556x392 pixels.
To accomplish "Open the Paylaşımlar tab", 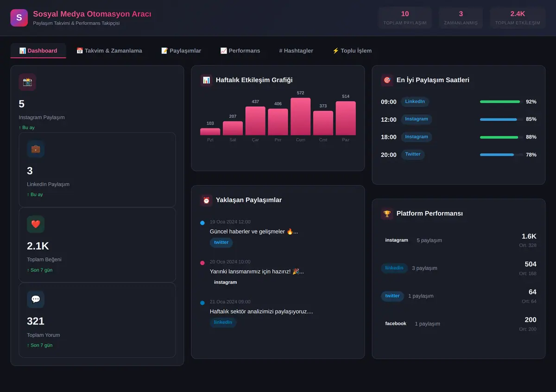I will [181, 51].
